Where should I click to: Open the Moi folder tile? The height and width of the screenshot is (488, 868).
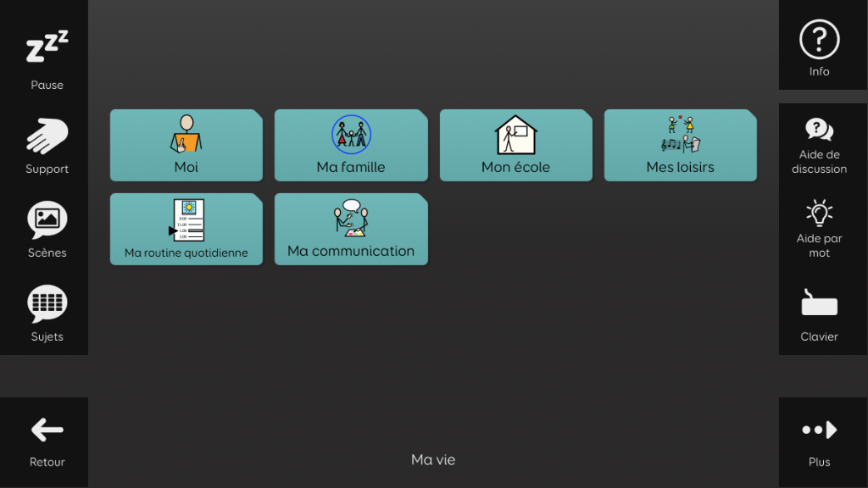click(x=186, y=146)
